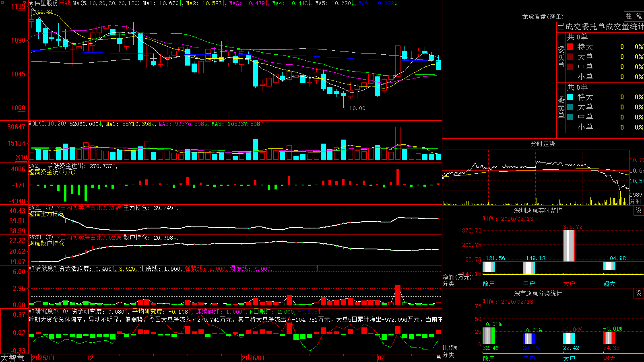Click the 强势线: 3.000 label

click(x=206, y=269)
